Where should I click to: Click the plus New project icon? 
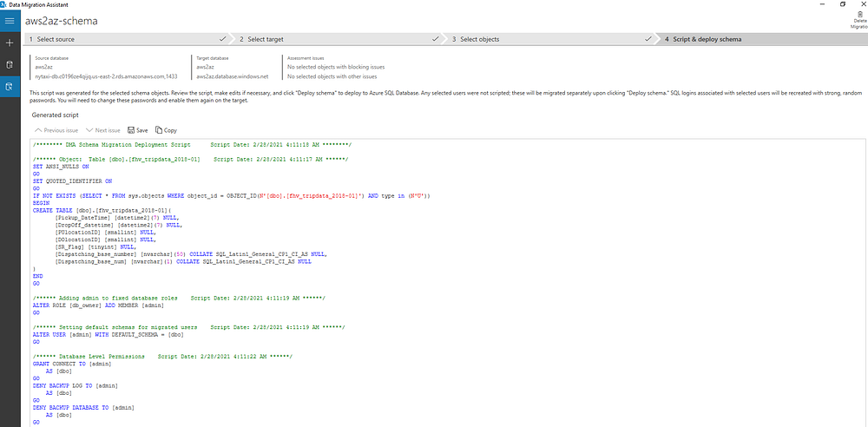tap(10, 43)
